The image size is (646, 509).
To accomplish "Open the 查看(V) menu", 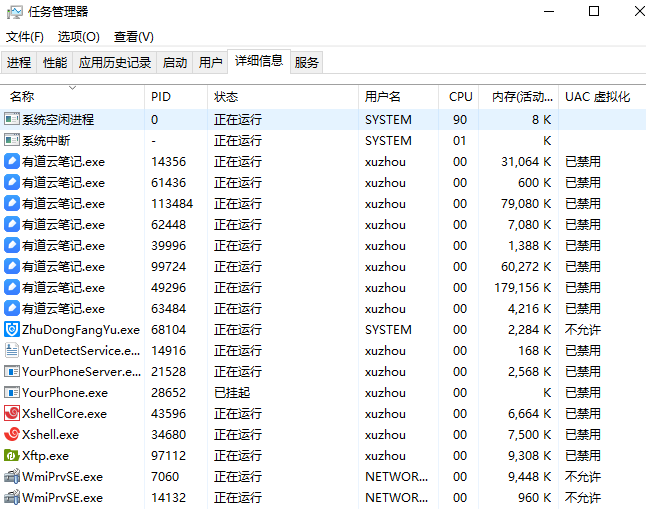I will point(133,37).
